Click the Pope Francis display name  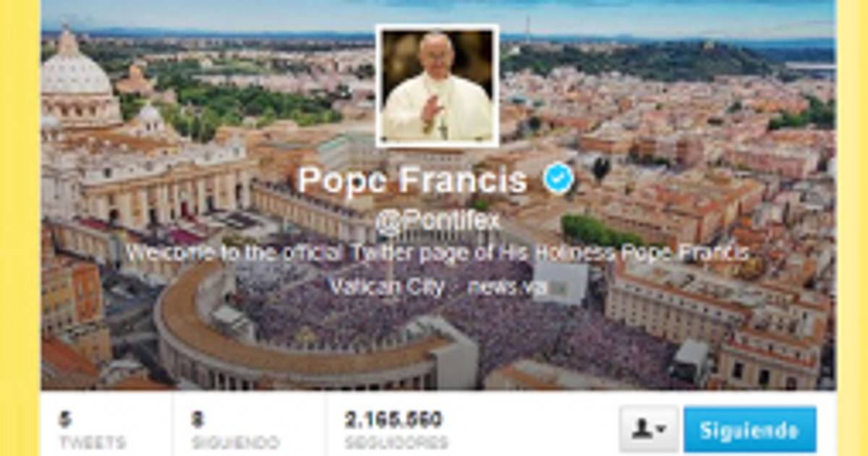[412, 180]
